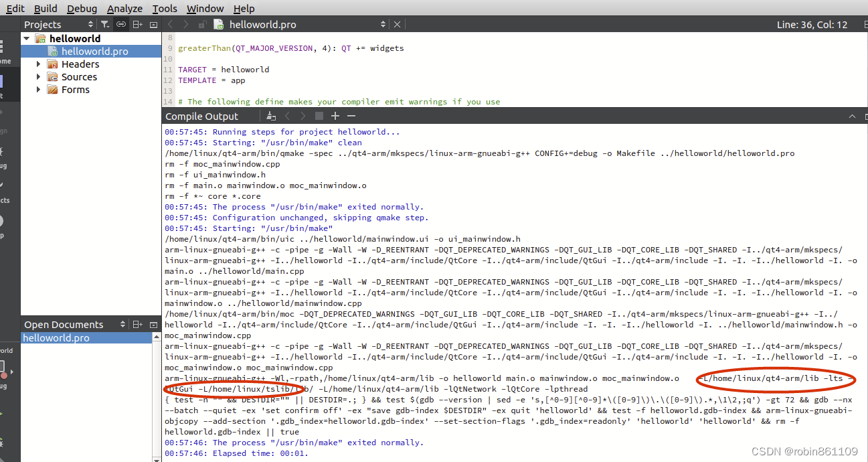Split the Projects side panel

137,24
